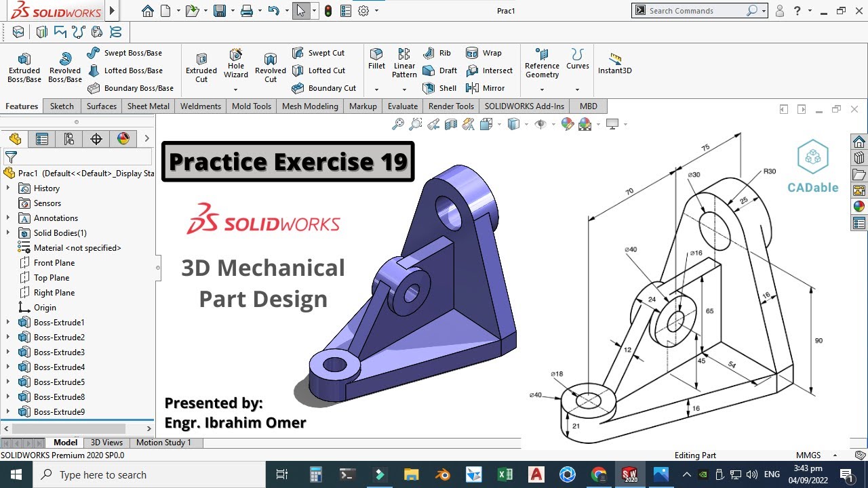Open the Windows Start menu
The height and width of the screenshot is (488, 868).
tap(16, 474)
